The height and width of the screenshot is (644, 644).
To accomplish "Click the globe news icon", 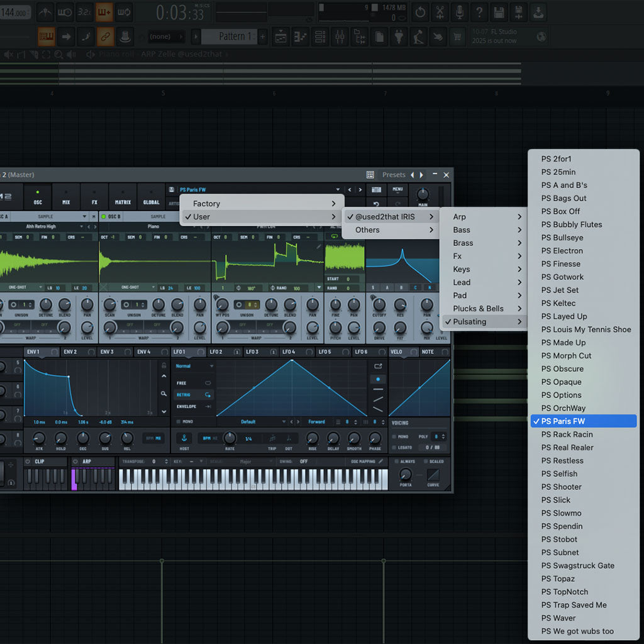I will pos(541,37).
